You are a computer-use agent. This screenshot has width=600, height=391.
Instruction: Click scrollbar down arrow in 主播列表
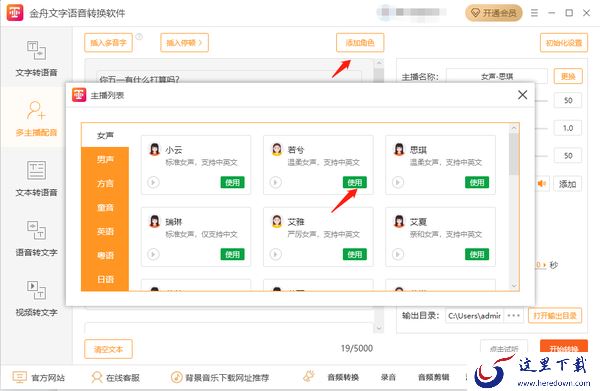514,285
